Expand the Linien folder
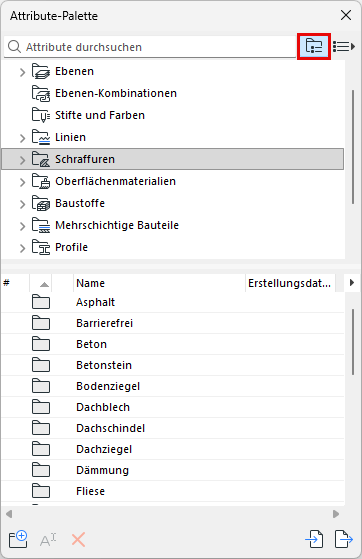The height and width of the screenshot is (559, 362). 22,138
